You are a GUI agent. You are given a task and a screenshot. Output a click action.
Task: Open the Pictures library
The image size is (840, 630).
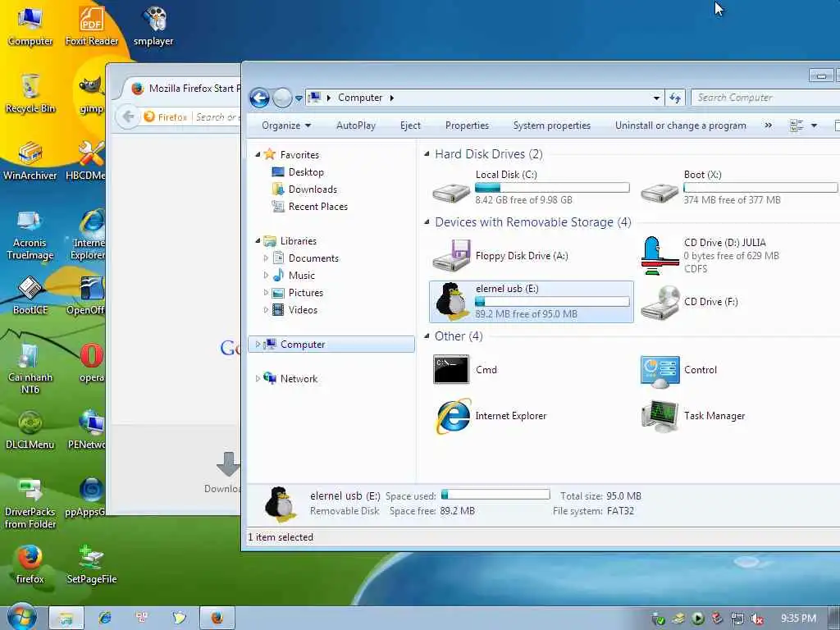point(306,293)
